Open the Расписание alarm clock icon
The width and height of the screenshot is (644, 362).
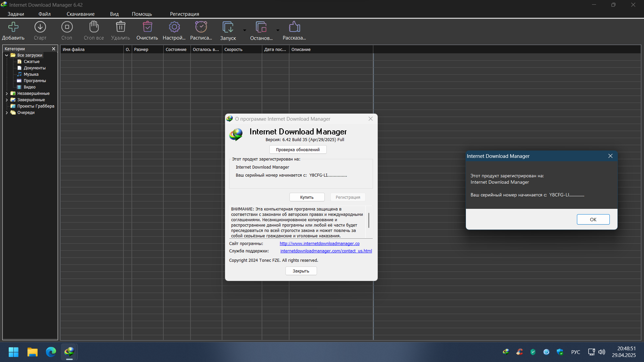[x=201, y=27]
